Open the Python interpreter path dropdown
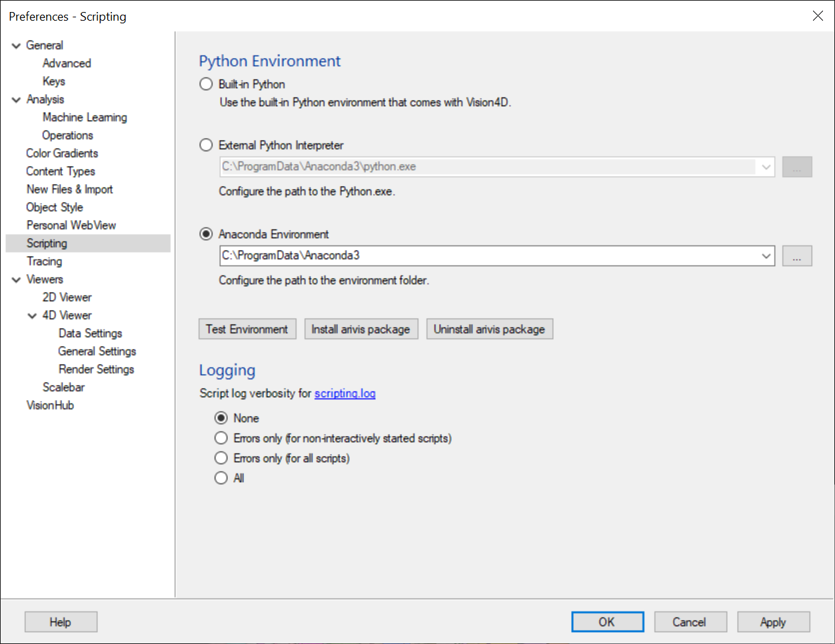 766,167
